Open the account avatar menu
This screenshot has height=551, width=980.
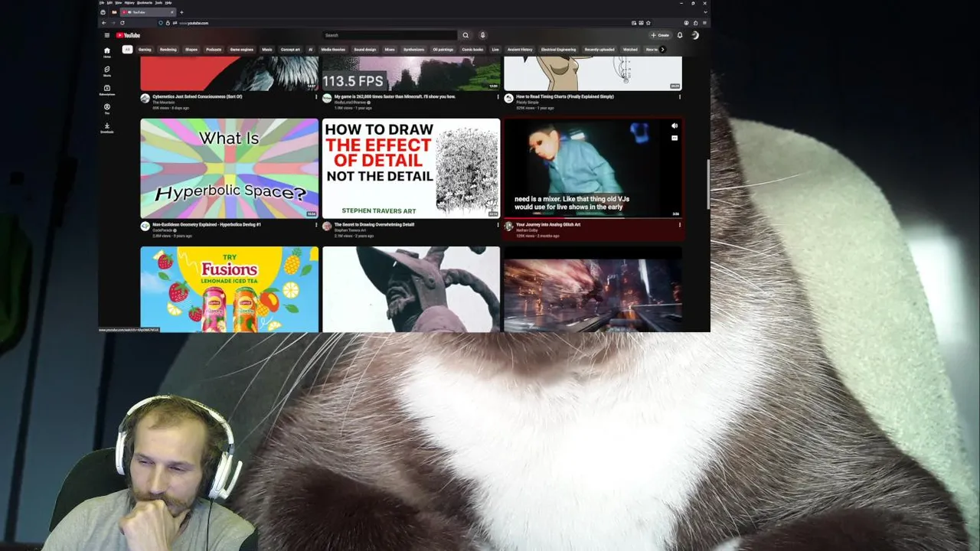pyautogui.click(x=695, y=35)
